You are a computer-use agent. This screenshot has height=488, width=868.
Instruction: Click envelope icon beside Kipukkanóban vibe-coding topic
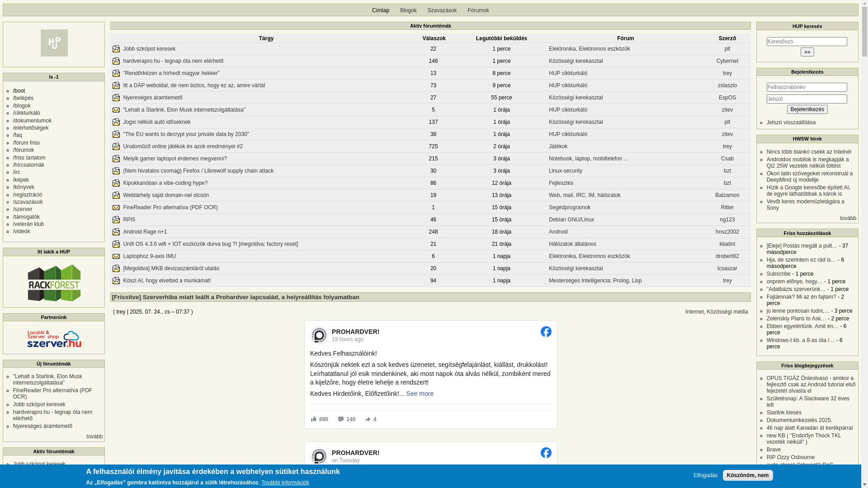point(116,183)
